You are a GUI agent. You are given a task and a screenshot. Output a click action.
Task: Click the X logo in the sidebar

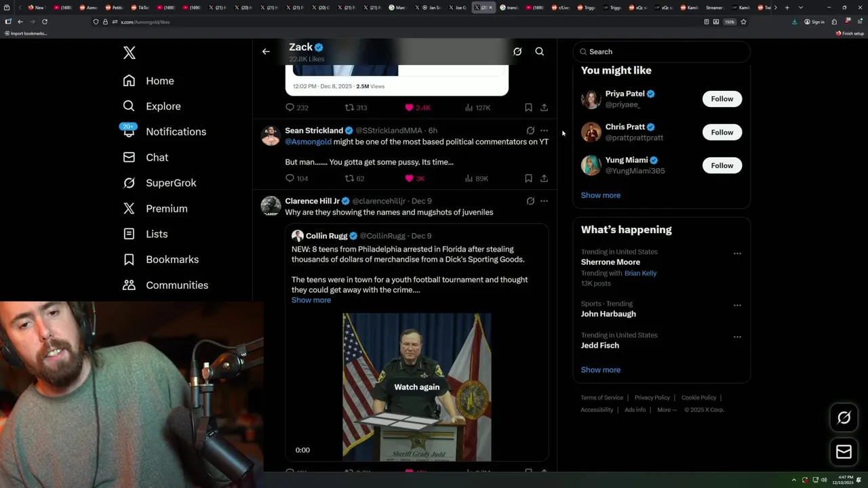pos(129,53)
